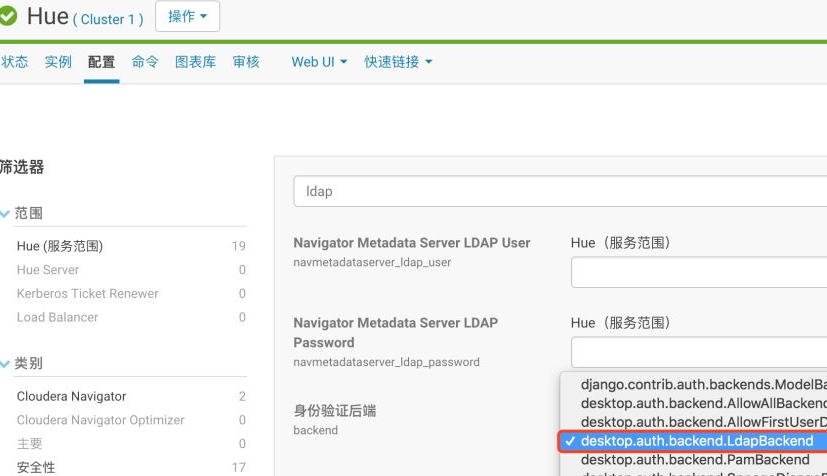Select the 配置 tab
This screenshot has width=827, height=476.
pyautogui.click(x=101, y=62)
